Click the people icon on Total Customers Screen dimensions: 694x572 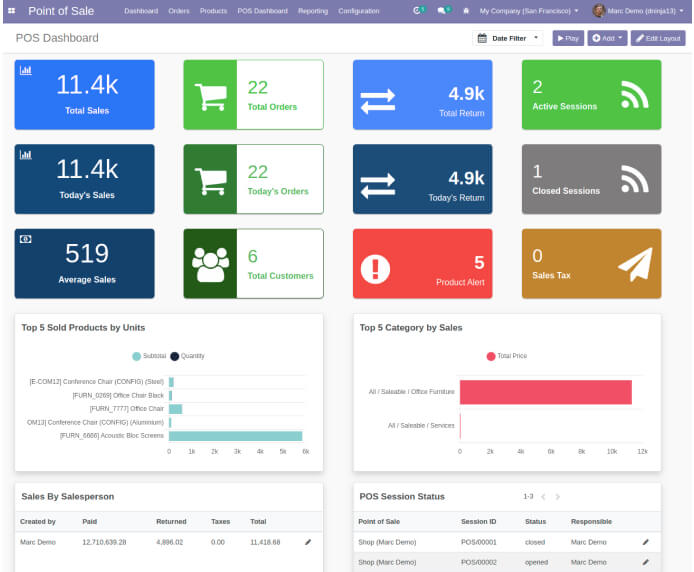click(x=210, y=264)
